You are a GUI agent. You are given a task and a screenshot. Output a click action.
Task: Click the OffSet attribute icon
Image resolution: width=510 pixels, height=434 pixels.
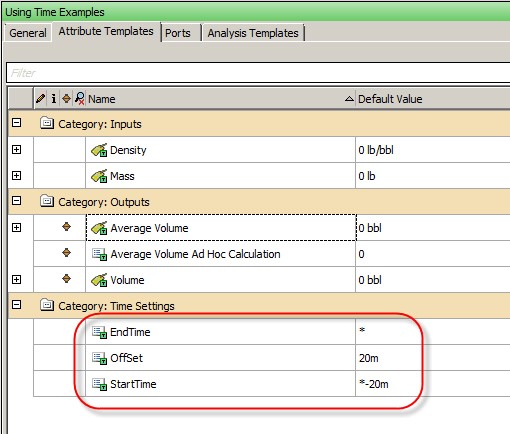pyautogui.click(x=99, y=358)
